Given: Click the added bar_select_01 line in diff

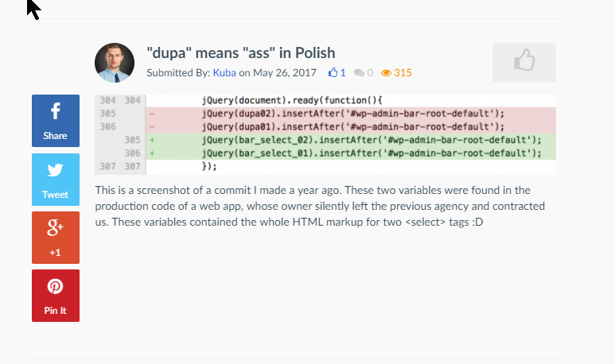Looking at the screenshot, I should click(x=366, y=153).
